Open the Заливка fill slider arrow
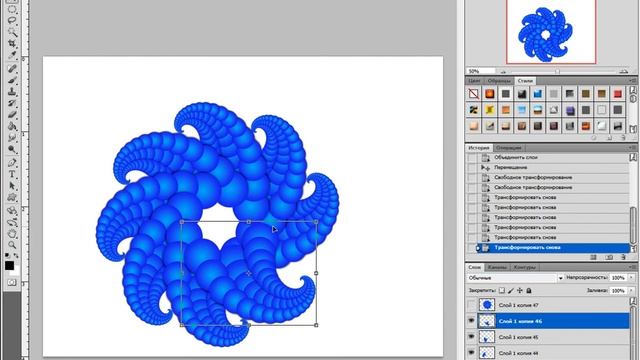Screen dimensions: 640x360 point(631,291)
